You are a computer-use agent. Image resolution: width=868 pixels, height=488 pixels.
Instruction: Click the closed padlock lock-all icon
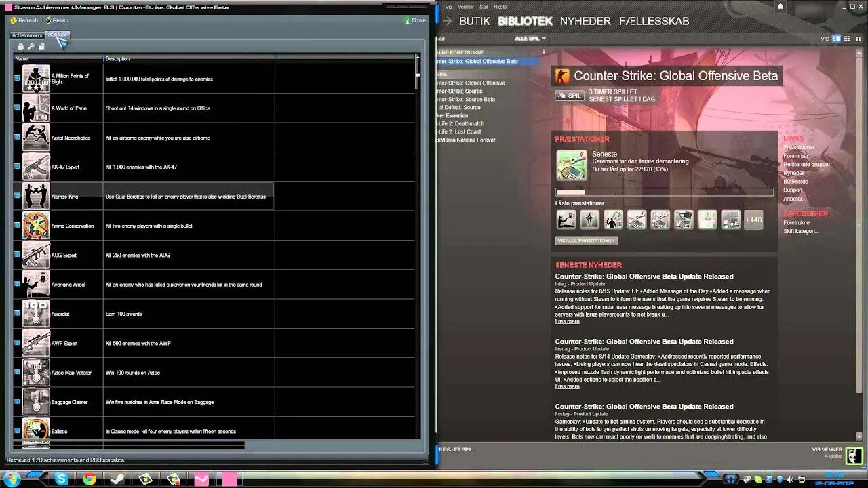coord(20,47)
